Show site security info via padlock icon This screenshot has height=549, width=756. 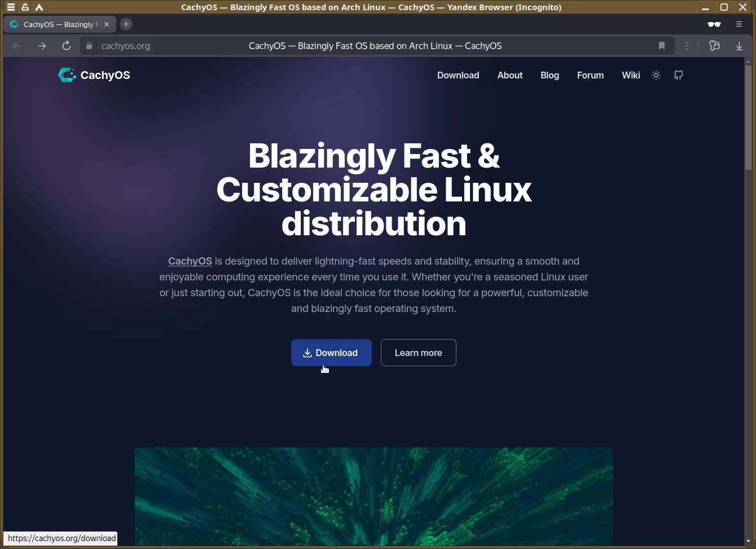point(89,46)
